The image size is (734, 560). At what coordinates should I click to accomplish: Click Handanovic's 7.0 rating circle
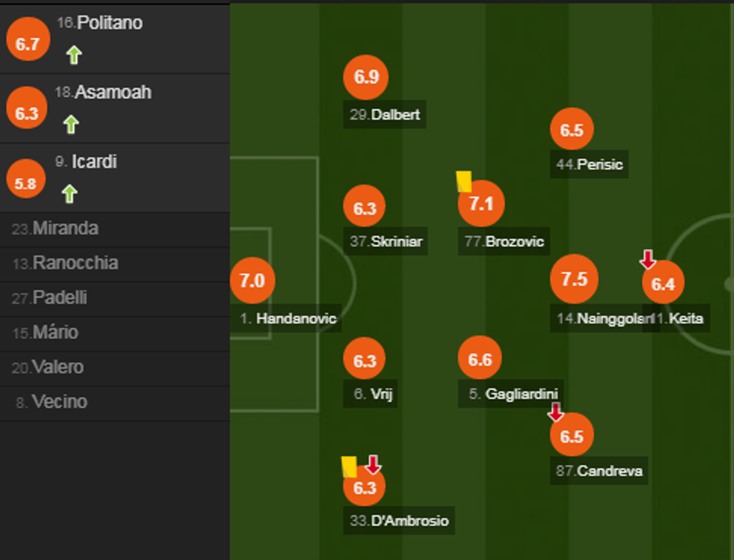(x=252, y=281)
